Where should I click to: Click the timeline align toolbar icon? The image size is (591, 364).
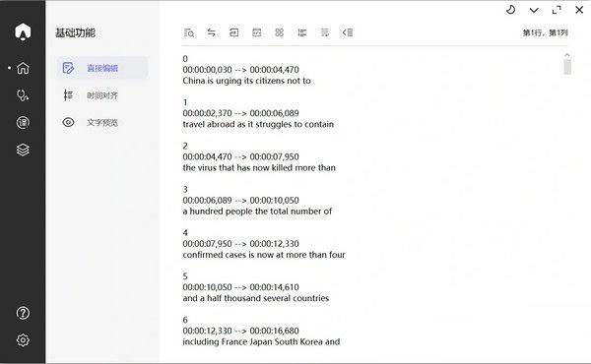click(302, 32)
